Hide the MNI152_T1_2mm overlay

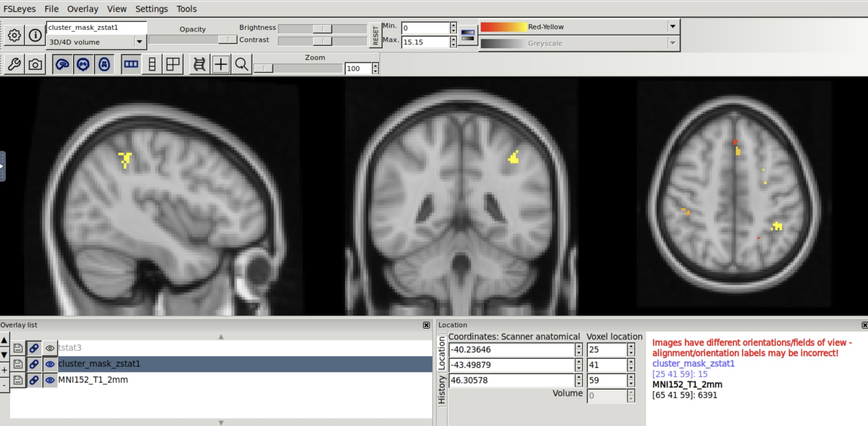coord(50,380)
